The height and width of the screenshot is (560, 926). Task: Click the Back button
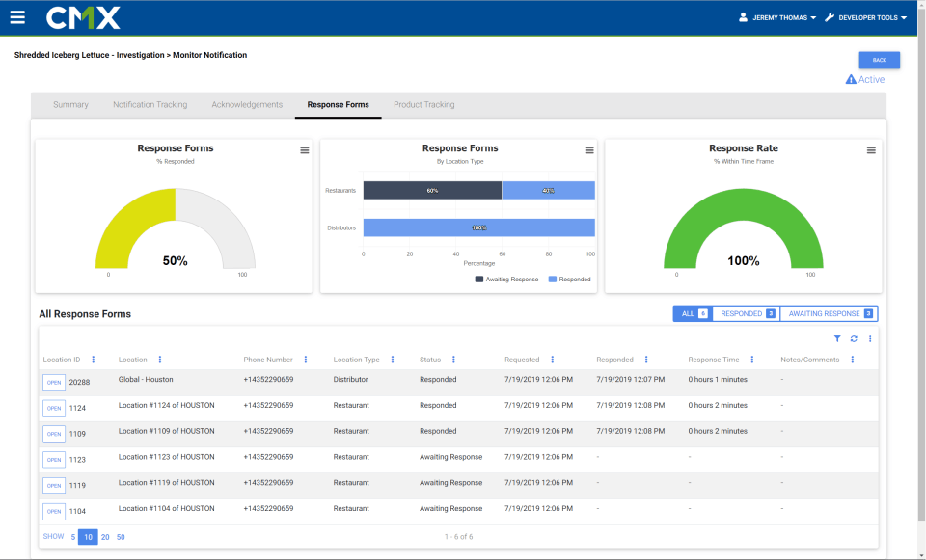(x=879, y=60)
